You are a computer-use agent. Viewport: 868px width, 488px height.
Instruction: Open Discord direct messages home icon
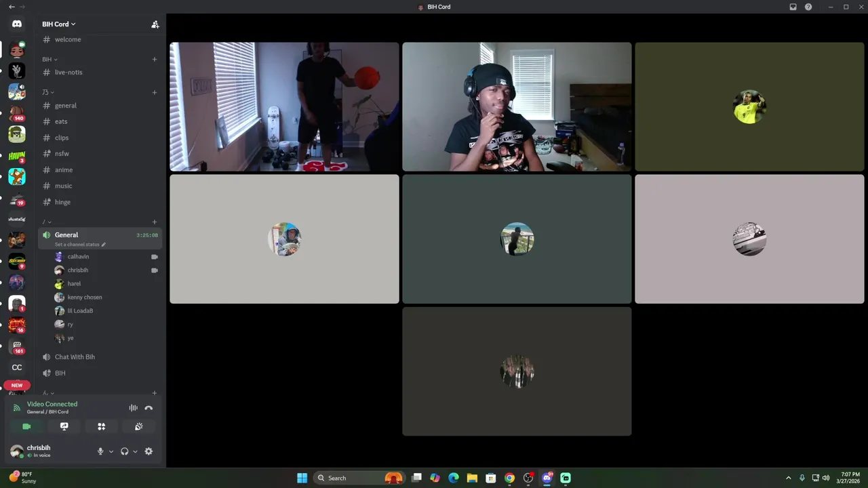click(17, 24)
